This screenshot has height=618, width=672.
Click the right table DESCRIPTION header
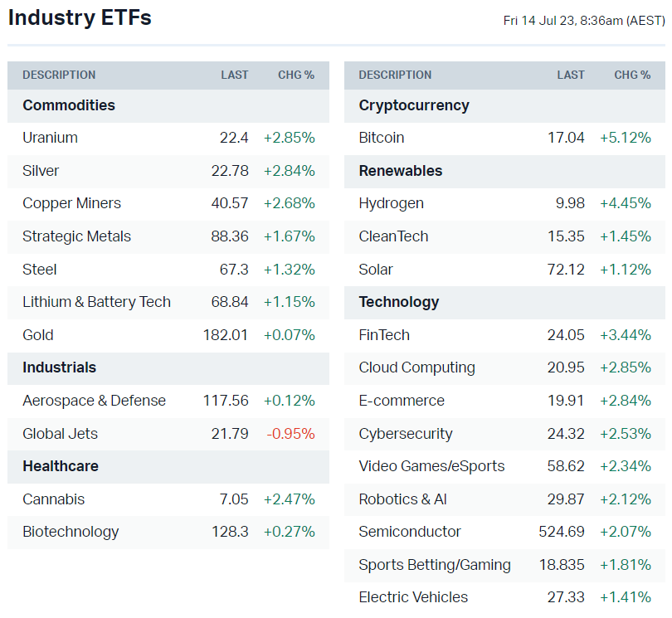[x=395, y=75]
